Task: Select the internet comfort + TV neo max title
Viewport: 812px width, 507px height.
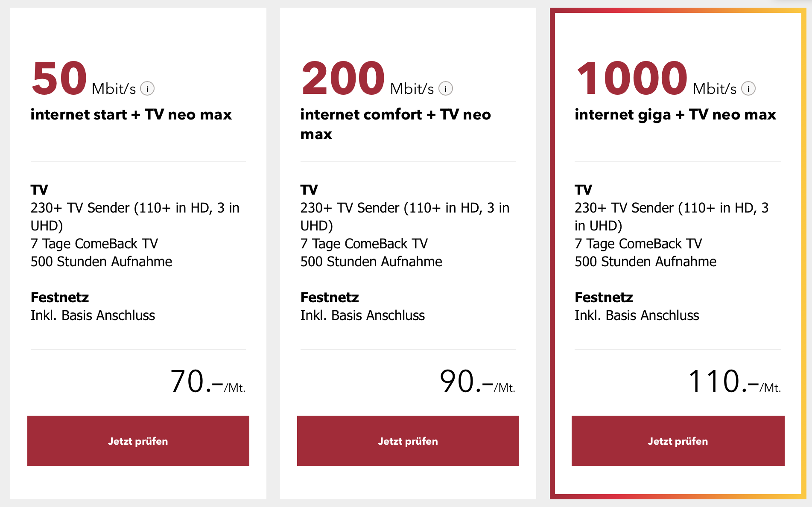Action: (x=395, y=124)
